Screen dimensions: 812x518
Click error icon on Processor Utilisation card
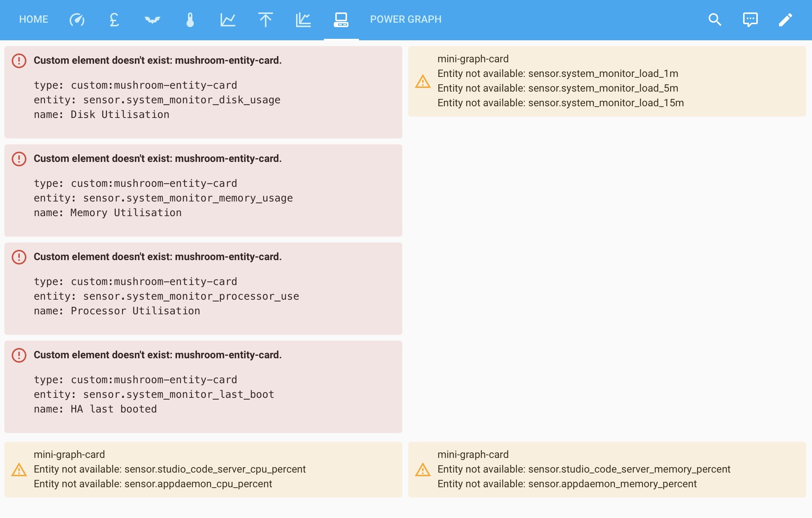(x=19, y=257)
